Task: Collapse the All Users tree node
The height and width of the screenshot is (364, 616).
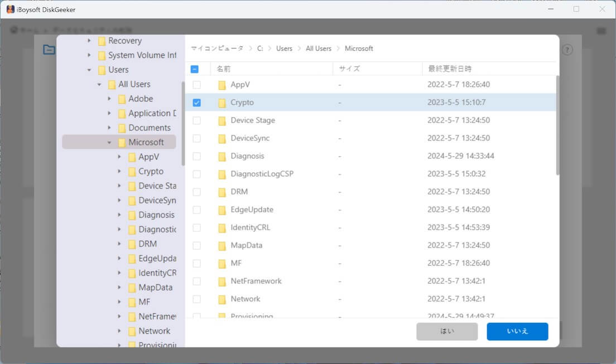Action: (x=99, y=84)
